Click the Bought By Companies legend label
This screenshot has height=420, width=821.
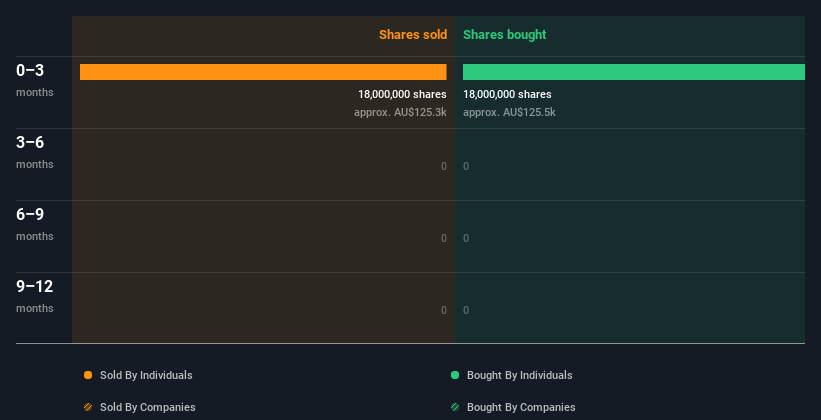pyautogui.click(x=521, y=407)
